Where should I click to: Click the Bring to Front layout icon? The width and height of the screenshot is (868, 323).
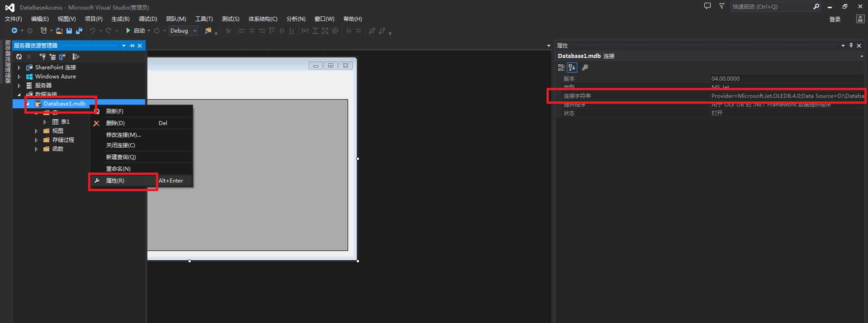pos(372,31)
